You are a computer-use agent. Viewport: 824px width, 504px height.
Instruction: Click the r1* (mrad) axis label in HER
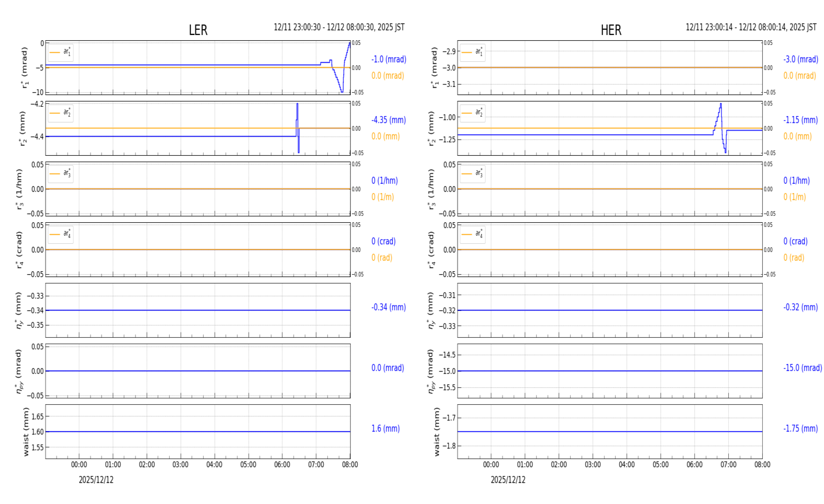pyautogui.click(x=435, y=68)
